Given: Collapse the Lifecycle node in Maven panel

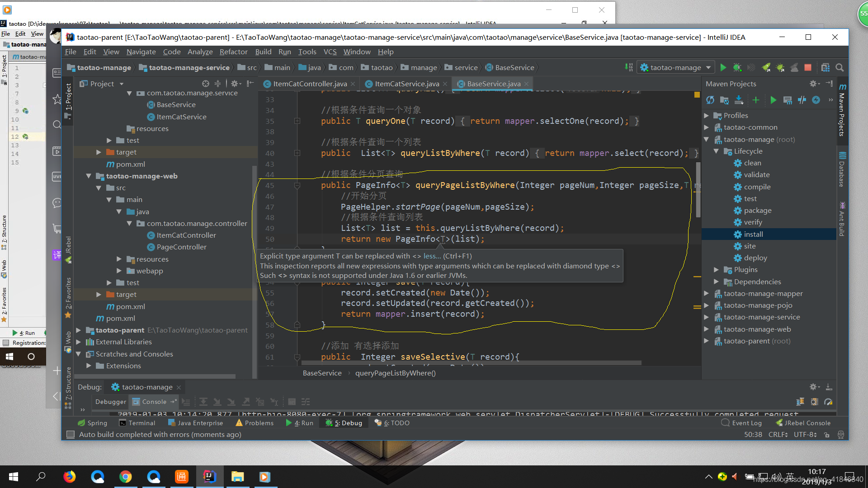Looking at the screenshot, I should pyautogui.click(x=716, y=151).
